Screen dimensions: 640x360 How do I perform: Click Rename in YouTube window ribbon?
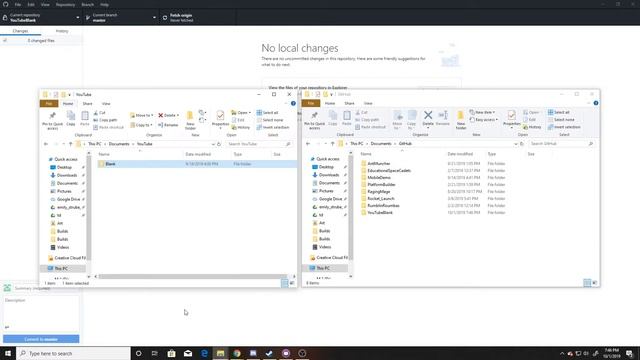point(168,125)
